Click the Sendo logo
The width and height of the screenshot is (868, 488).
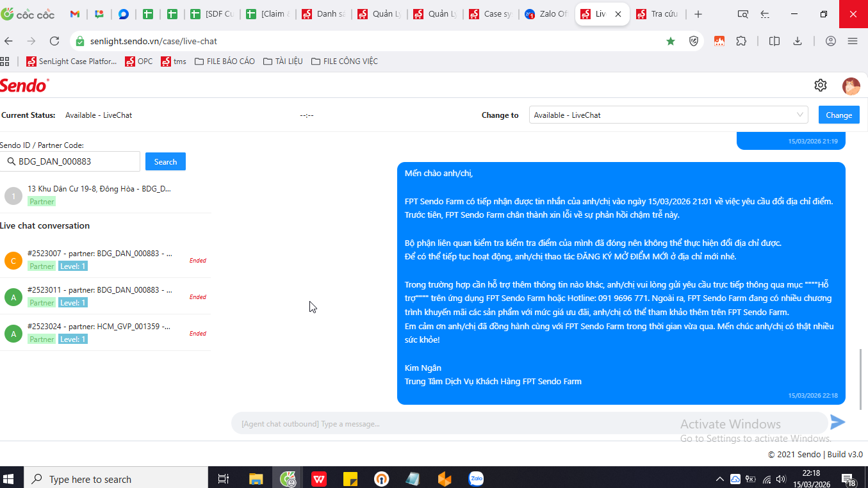[x=24, y=85]
